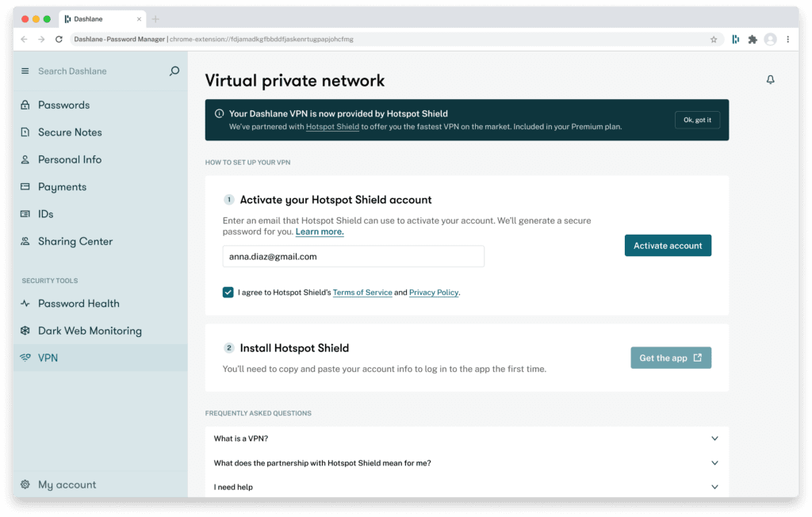Reload the page using refresh icon
Screen dimensions: 812x517
[x=59, y=39]
